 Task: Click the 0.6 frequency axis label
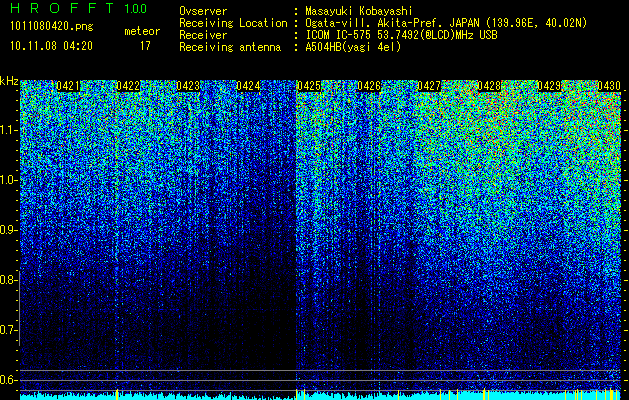click(x=8, y=380)
